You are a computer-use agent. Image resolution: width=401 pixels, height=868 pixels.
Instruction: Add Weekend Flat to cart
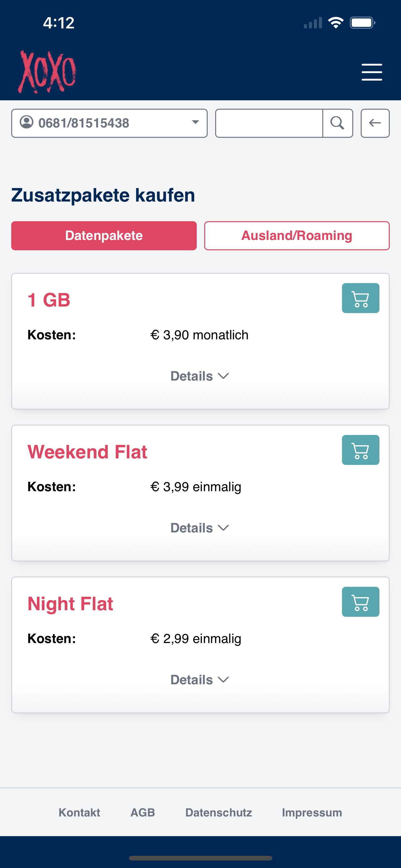(x=361, y=450)
